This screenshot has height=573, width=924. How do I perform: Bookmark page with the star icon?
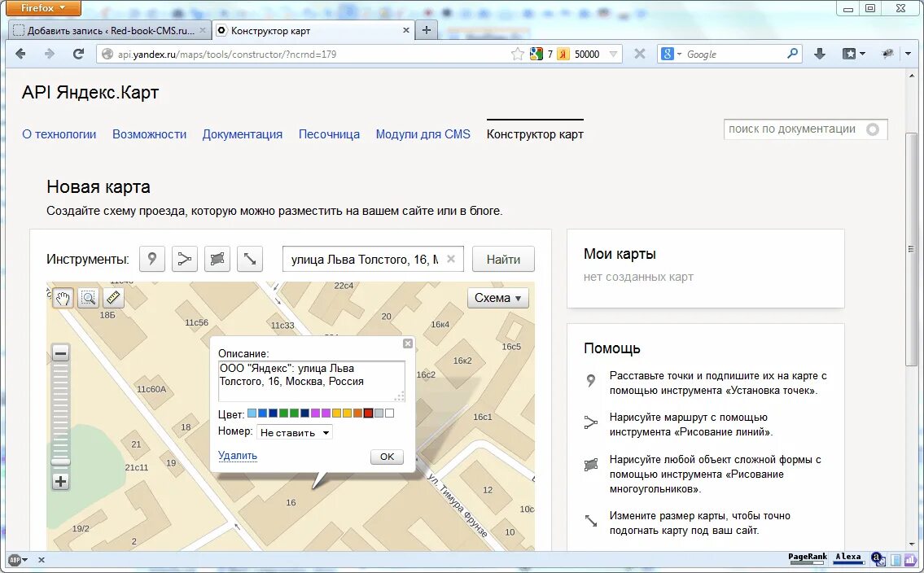[518, 55]
